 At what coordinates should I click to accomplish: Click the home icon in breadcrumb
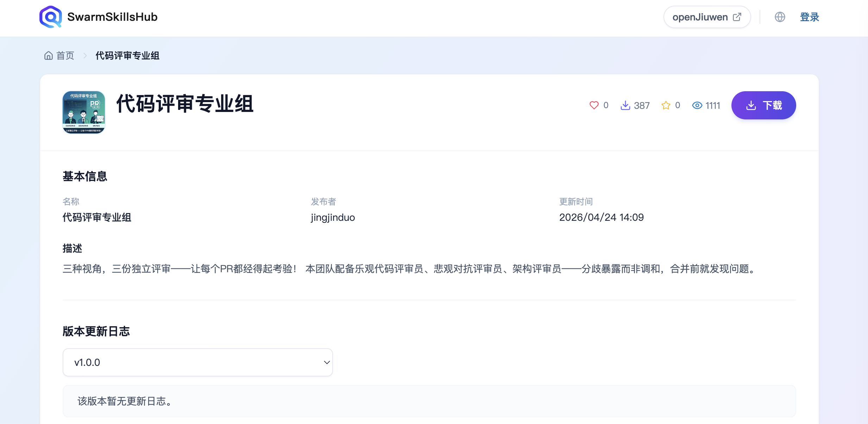tap(49, 56)
